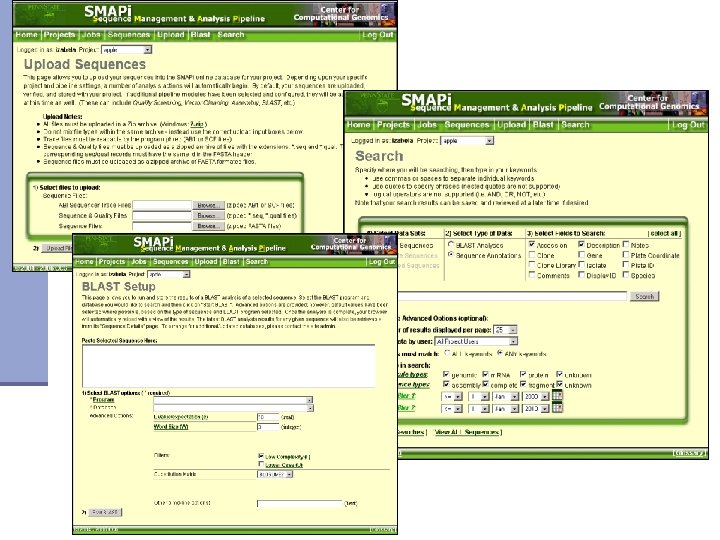The height and width of the screenshot is (540, 720).
Task: Check the Plate Coordinate checkbox
Action: pos(626,254)
